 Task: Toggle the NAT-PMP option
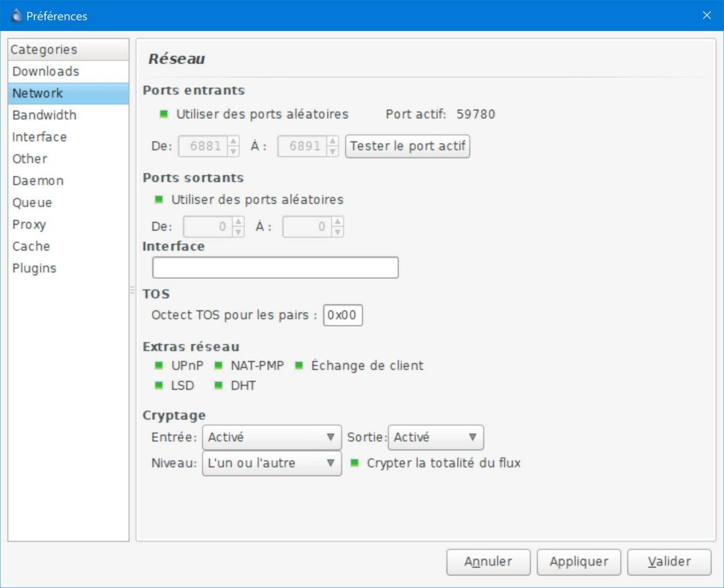tap(219, 365)
